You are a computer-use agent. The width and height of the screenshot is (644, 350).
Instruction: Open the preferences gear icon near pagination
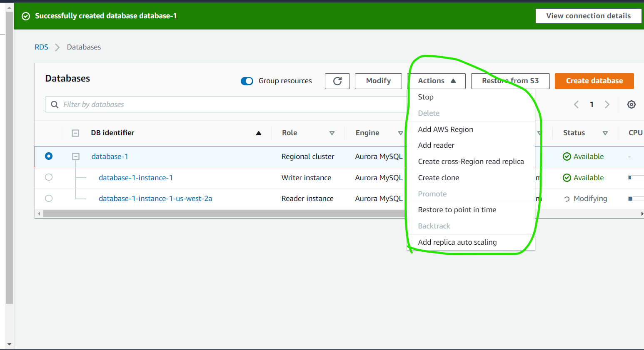(631, 104)
